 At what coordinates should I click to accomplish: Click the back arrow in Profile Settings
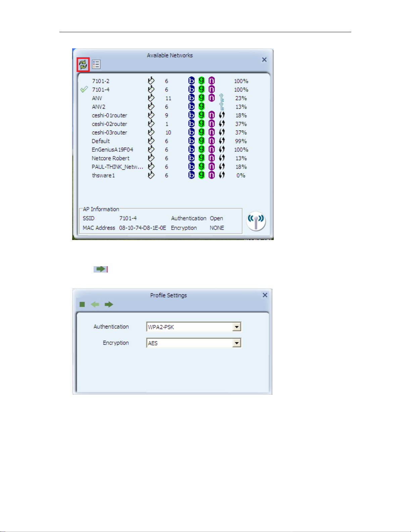click(95, 304)
